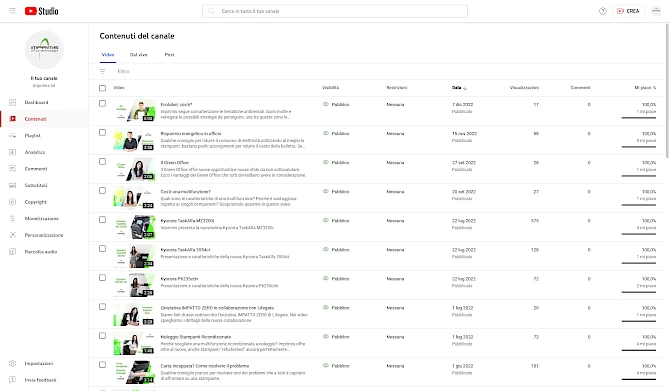Click the YouTube Studio logo
Image resolution: width=670 pixels, height=391 pixels.
[41, 11]
